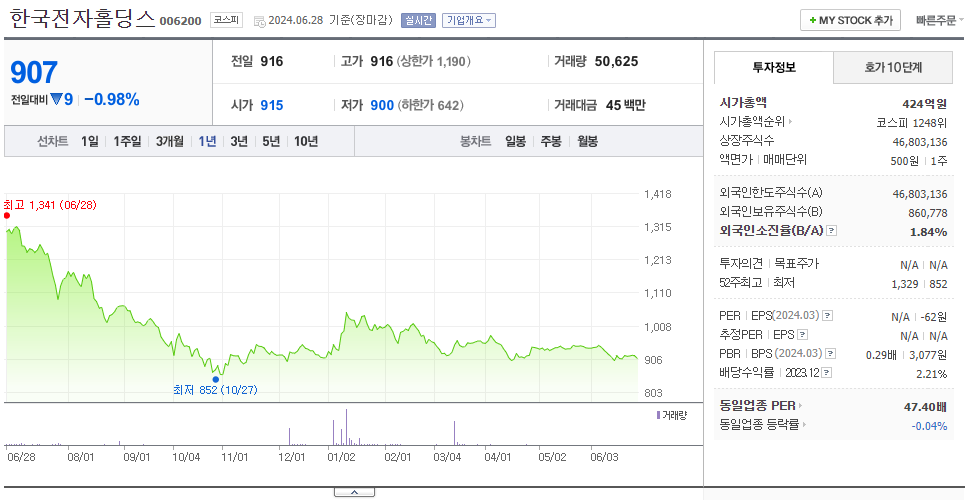Click the 01/02 date label on chart axis
Image resolution: width=968 pixels, height=500 pixels.
coord(341,458)
